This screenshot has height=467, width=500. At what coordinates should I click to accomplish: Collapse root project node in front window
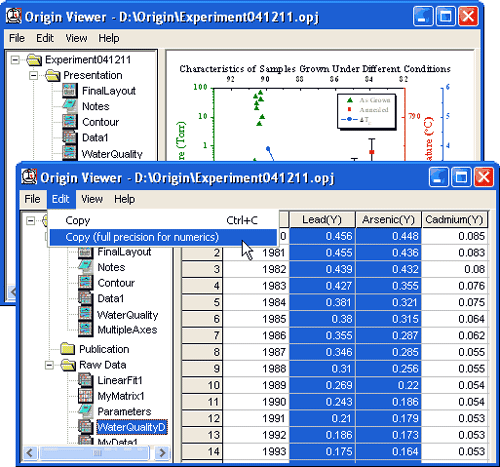coord(30,221)
